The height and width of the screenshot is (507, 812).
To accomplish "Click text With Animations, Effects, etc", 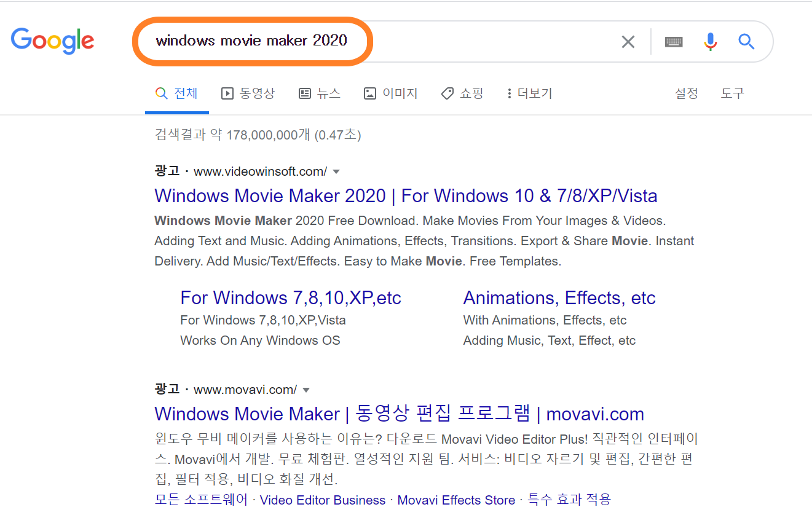I will [545, 320].
